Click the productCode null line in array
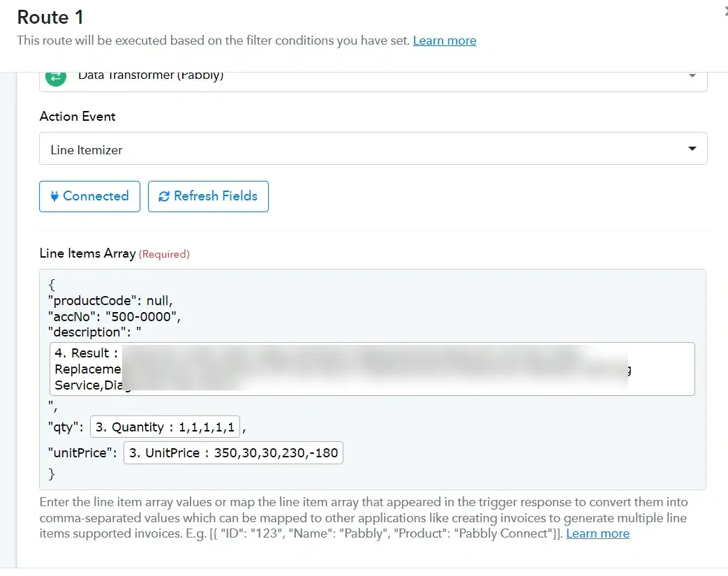Image resolution: width=728 pixels, height=576 pixels. pos(110,300)
